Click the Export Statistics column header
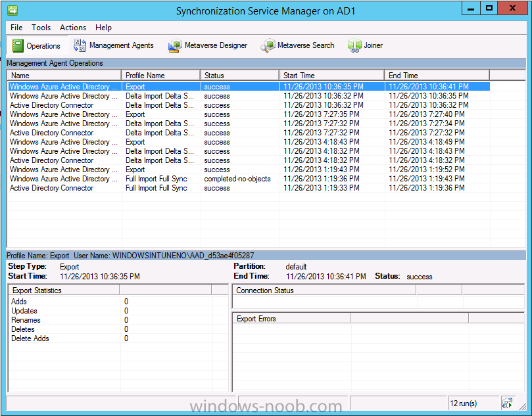This screenshot has height=416, width=532. click(x=64, y=290)
